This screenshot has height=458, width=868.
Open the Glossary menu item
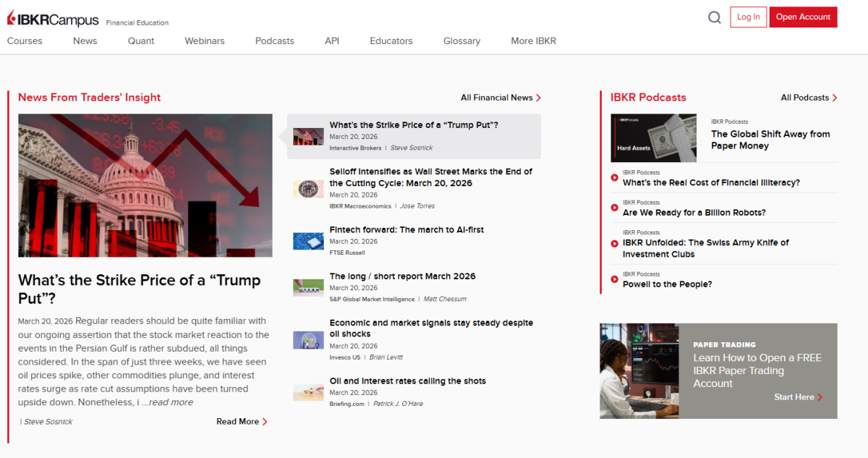(461, 41)
